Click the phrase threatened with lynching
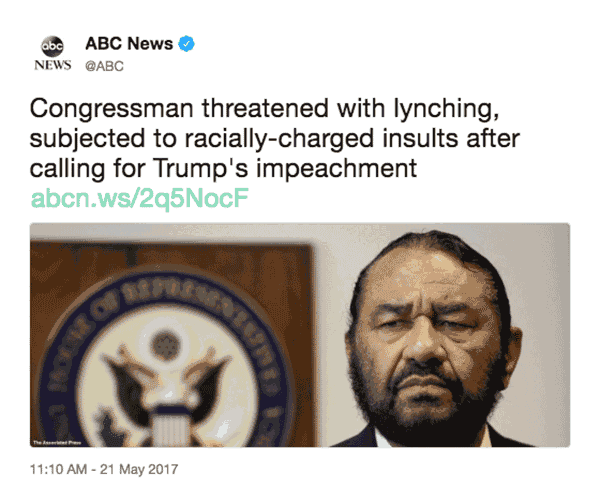Viewport: 600px width, 500px height. [351, 109]
